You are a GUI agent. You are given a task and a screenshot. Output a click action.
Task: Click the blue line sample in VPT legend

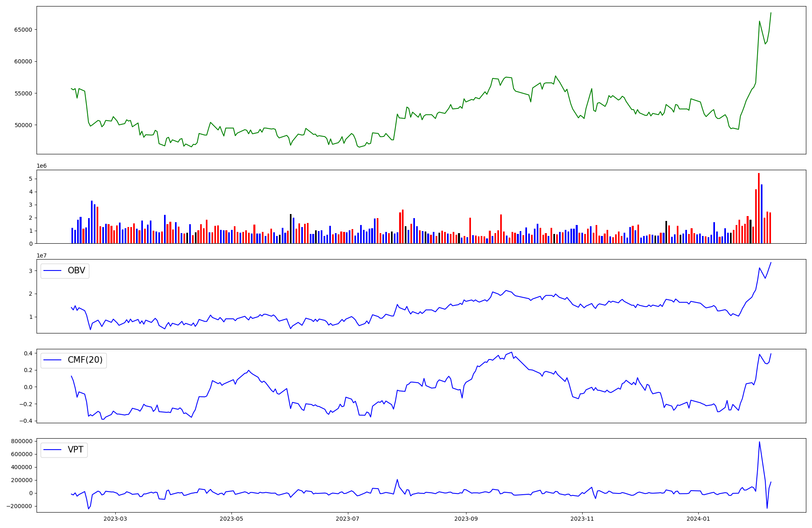(x=52, y=450)
